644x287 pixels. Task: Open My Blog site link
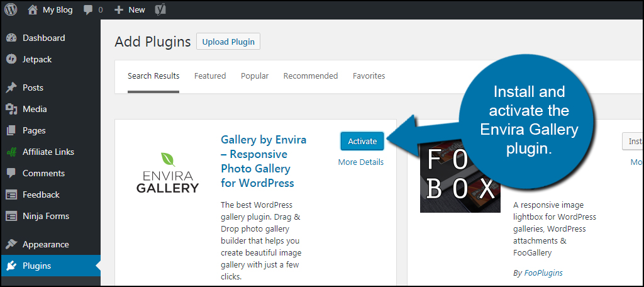[x=57, y=10]
